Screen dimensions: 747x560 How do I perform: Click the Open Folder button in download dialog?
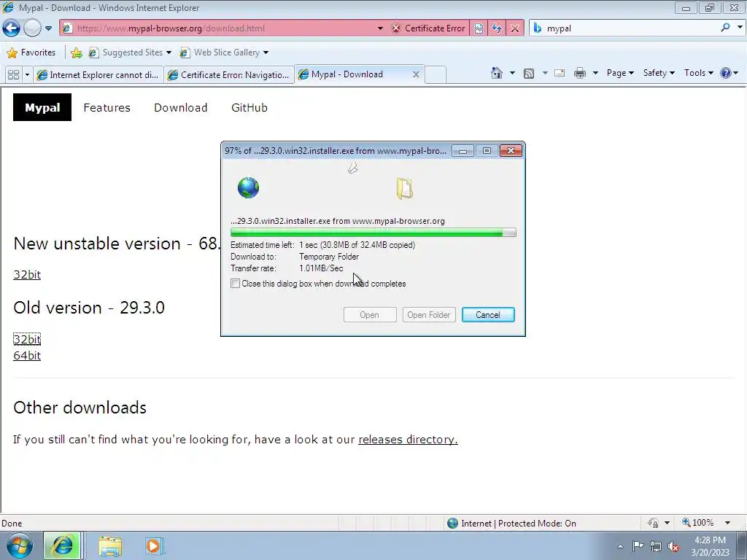pyautogui.click(x=428, y=315)
